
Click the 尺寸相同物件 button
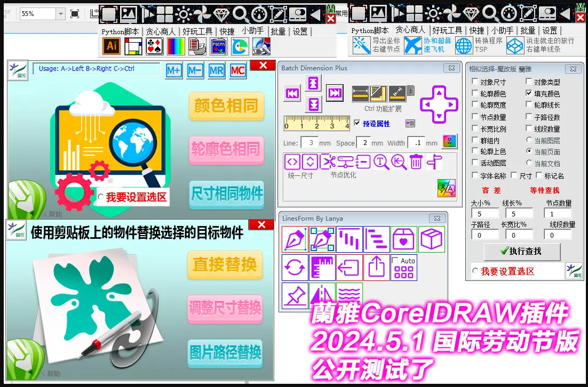[226, 195]
